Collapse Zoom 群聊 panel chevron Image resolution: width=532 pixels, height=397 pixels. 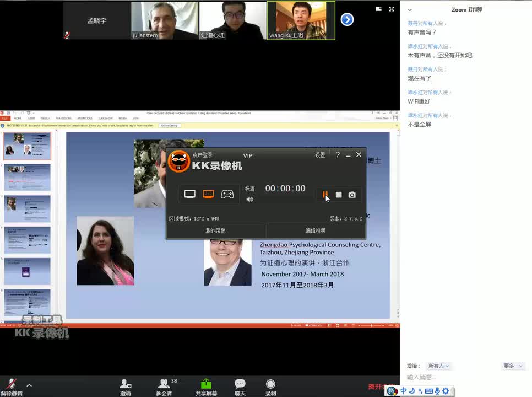click(x=410, y=10)
